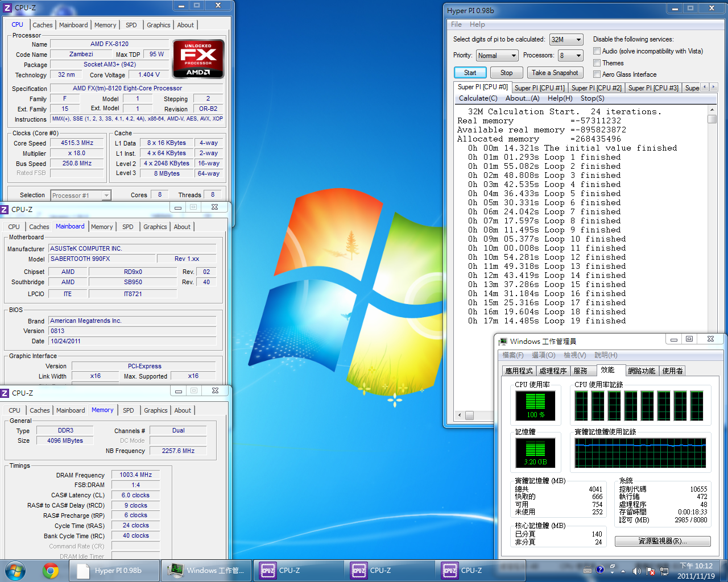Image resolution: width=728 pixels, height=582 pixels.
Task: Launch Google Chrome from the taskbar
Action: click(x=51, y=570)
